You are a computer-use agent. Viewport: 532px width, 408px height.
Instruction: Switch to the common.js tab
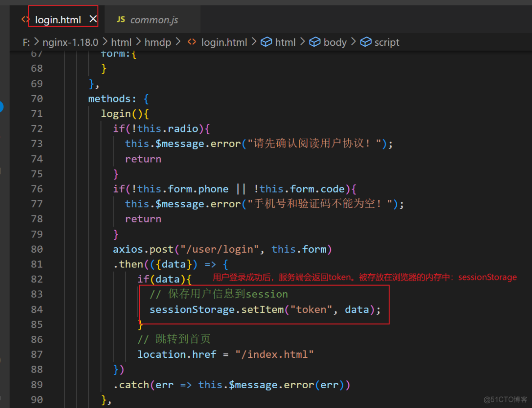click(153, 19)
